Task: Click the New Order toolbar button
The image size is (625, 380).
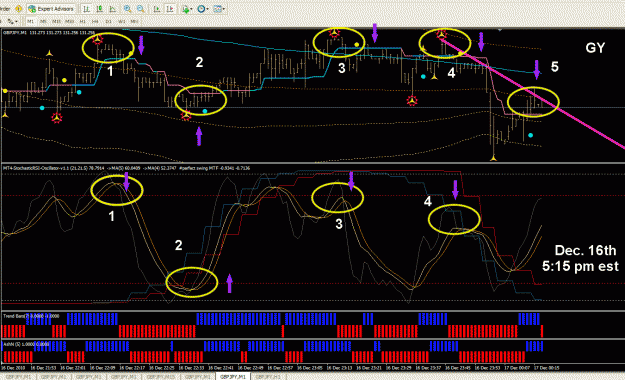Action: click(x=5, y=9)
